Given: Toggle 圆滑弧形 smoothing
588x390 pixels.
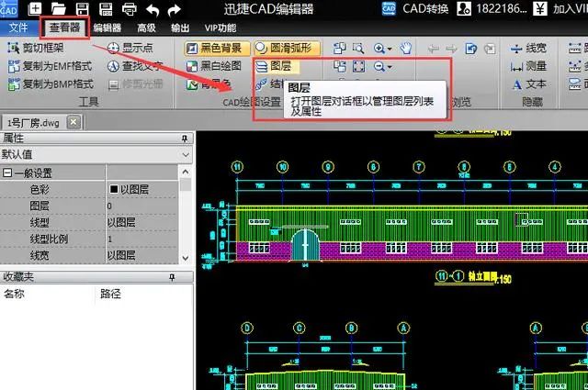Looking at the screenshot, I should click(287, 48).
